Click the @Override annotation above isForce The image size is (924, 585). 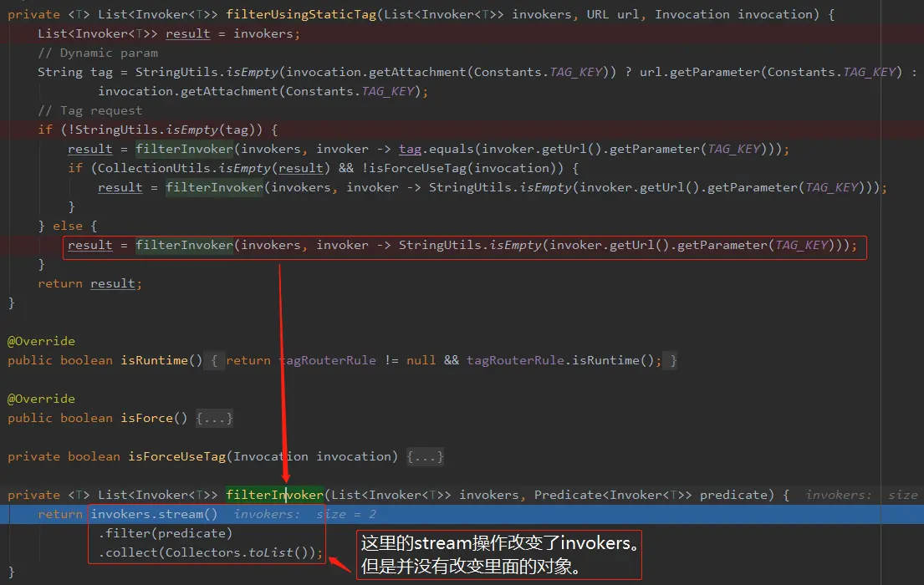pos(41,399)
